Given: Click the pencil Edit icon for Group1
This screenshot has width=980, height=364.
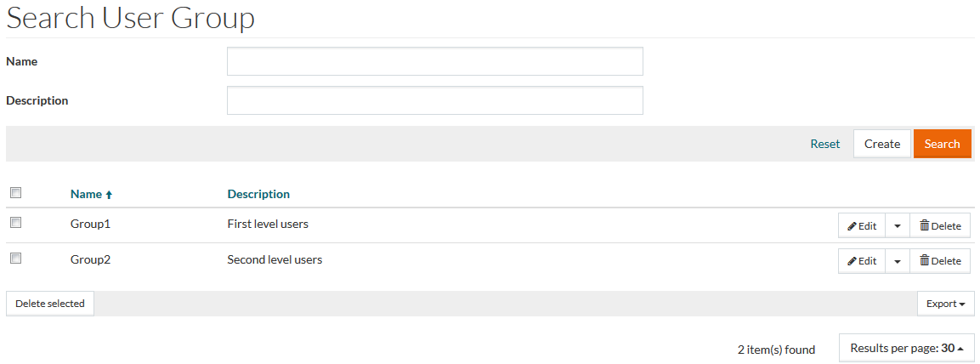Looking at the screenshot, I should tap(852, 226).
